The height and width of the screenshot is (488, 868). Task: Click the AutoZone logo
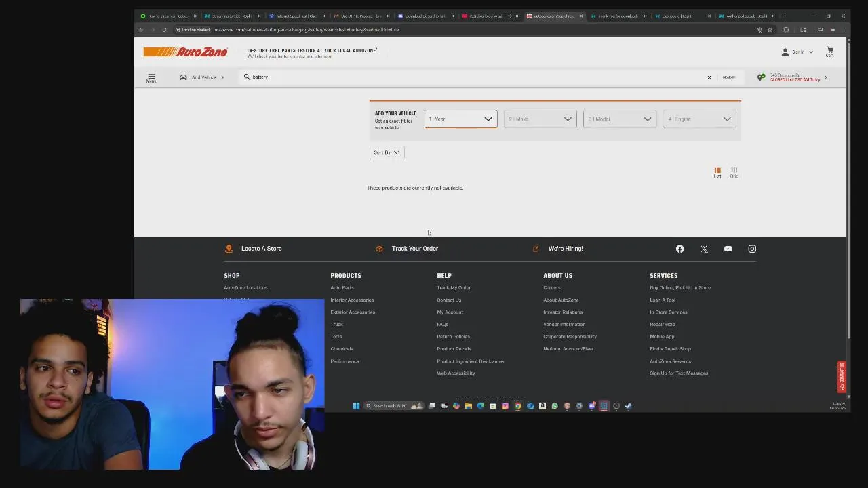pos(185,52)
